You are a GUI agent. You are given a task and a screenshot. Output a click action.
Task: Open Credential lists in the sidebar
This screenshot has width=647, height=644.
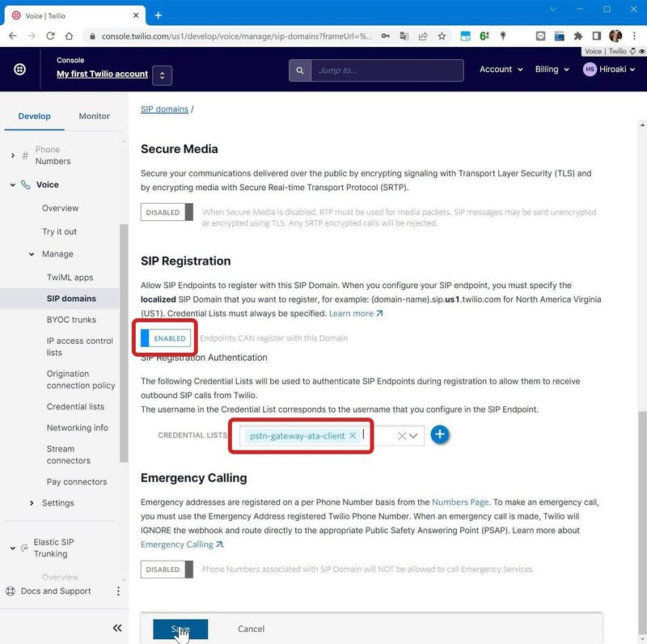point(75,407)
